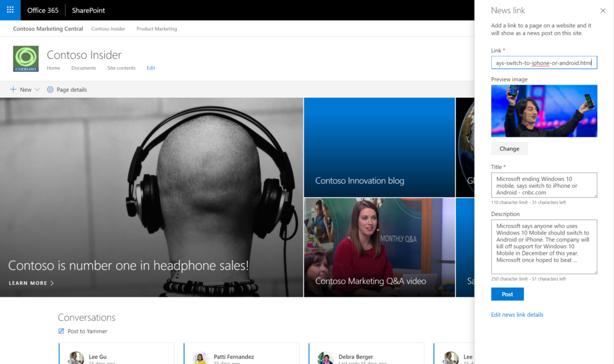
Task: Open Documents in site navigation
Action: [x=83, y=68]
